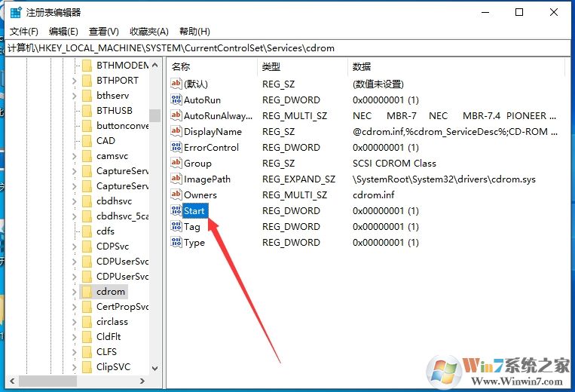
Task: Click the CDPSvc folder icon
Action: 87,246
